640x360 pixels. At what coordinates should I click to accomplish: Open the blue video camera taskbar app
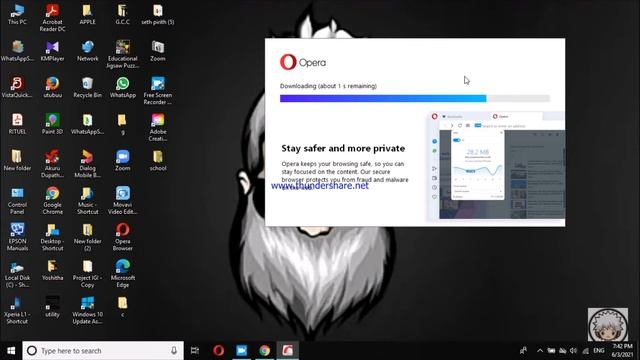(241, 351)
